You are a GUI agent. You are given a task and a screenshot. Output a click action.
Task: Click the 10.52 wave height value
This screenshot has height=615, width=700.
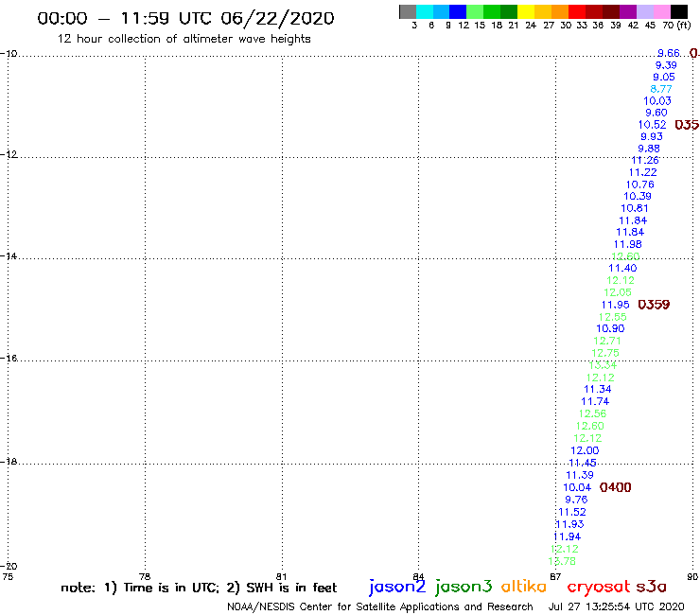653,125
